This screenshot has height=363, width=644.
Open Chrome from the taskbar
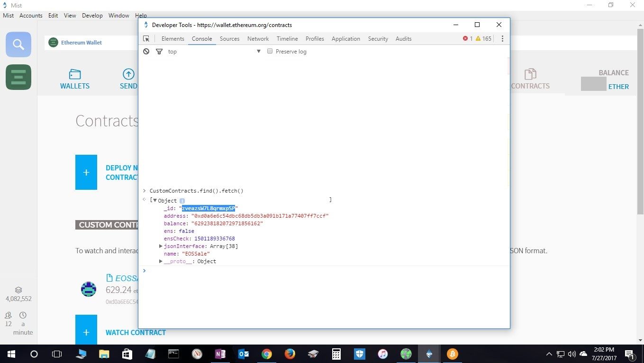267,354
